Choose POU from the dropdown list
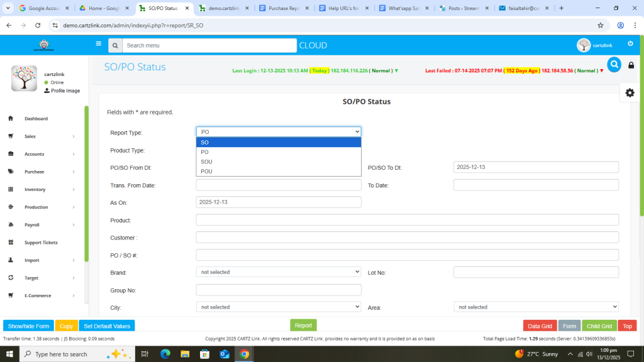This screenshot has height=362, width=644. 207,171
